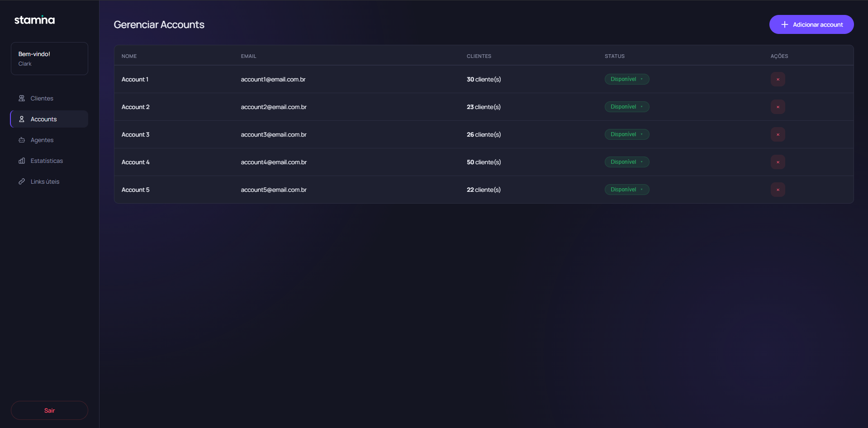Screen dimensions: 868x428
Task: Select the Account 5 name cell
Action: point(135,190)
